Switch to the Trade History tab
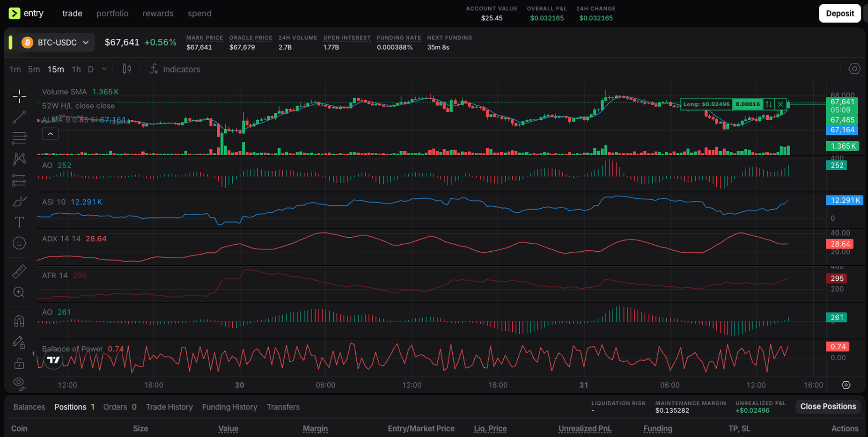The image size is (868, 437). pos(169,407)
